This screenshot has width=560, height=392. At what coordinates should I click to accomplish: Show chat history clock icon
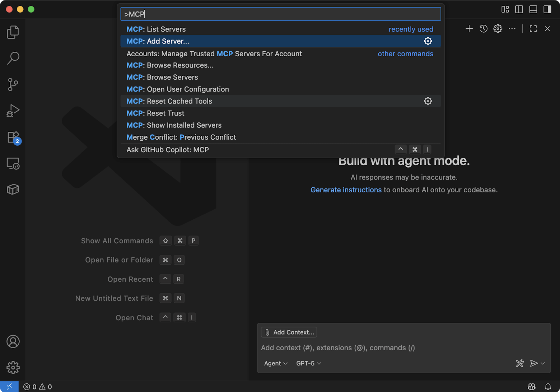click(483, 29)
